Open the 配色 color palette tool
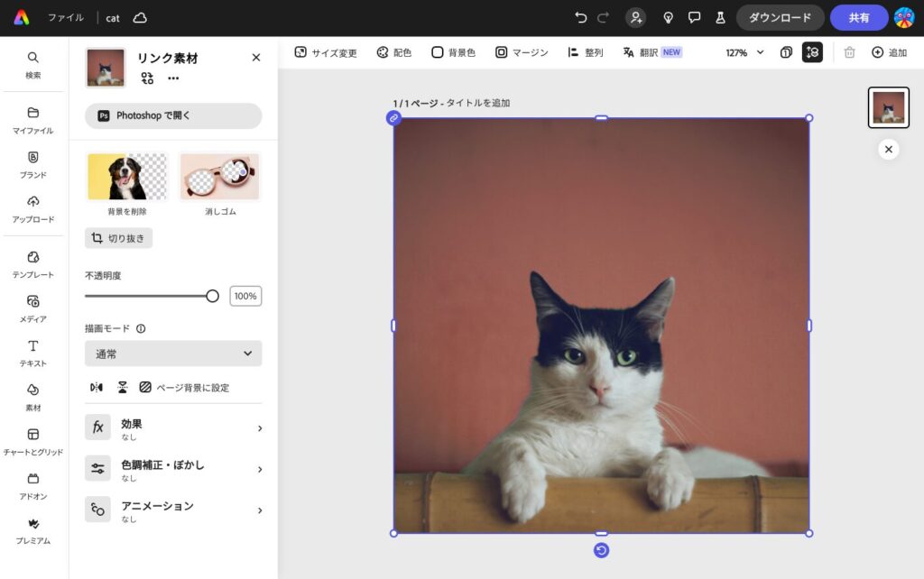Screen dimensions: 924x579 (x=393, y=52)
